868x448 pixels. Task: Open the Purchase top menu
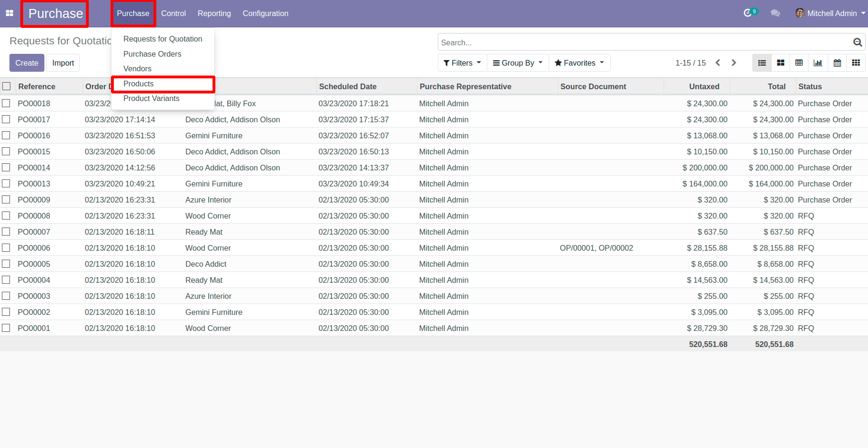(133, 13)
